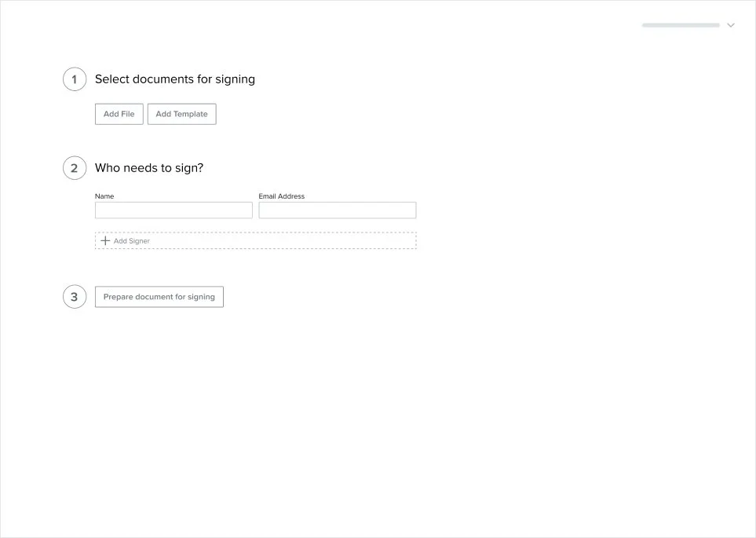Click the step 3 circle icon
Image resolution: width=756 pixels, height=538 pixels.
click(75, 297)
